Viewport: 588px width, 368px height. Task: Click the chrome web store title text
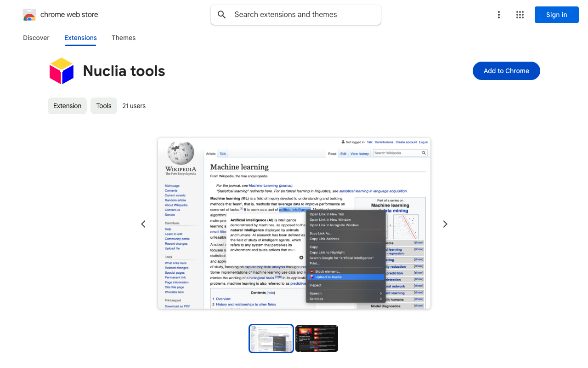[x=69, y=15]
